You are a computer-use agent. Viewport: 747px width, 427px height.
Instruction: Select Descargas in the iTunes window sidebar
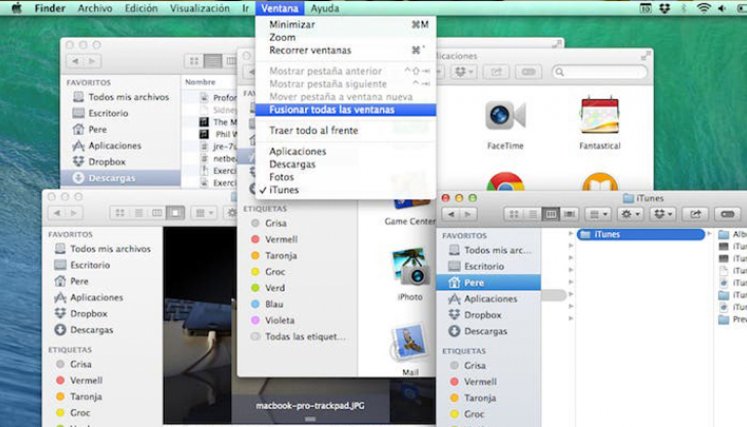(x=485, y=331)
